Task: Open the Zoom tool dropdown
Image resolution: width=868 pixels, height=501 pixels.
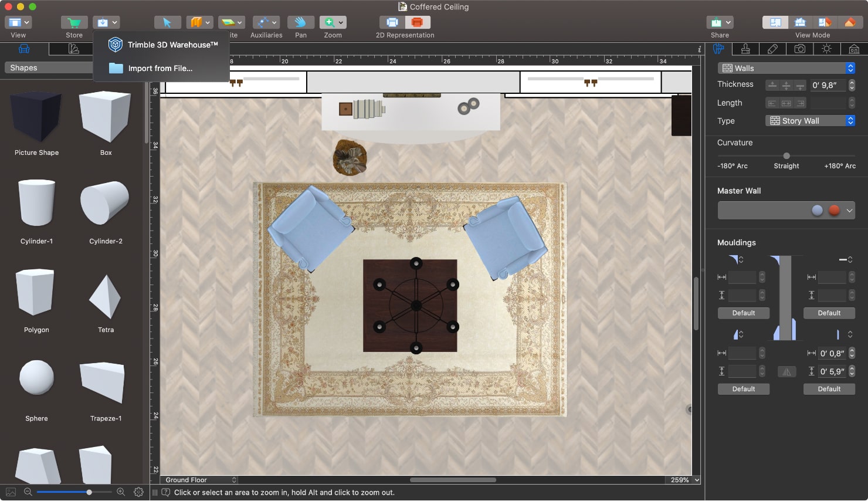Action: [x=341, y=22]
